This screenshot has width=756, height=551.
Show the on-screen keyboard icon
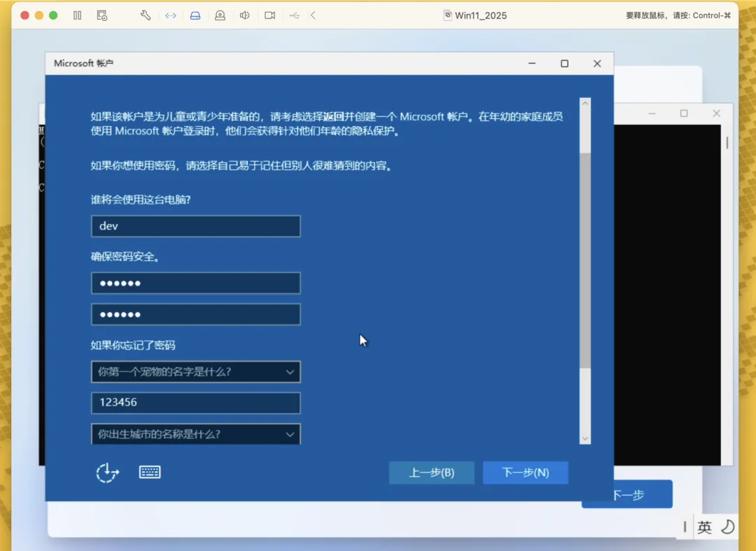click(x=150, y=472)
